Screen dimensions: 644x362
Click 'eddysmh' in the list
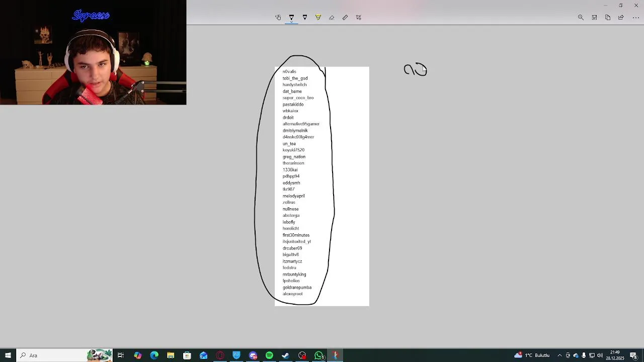point(291,183)
